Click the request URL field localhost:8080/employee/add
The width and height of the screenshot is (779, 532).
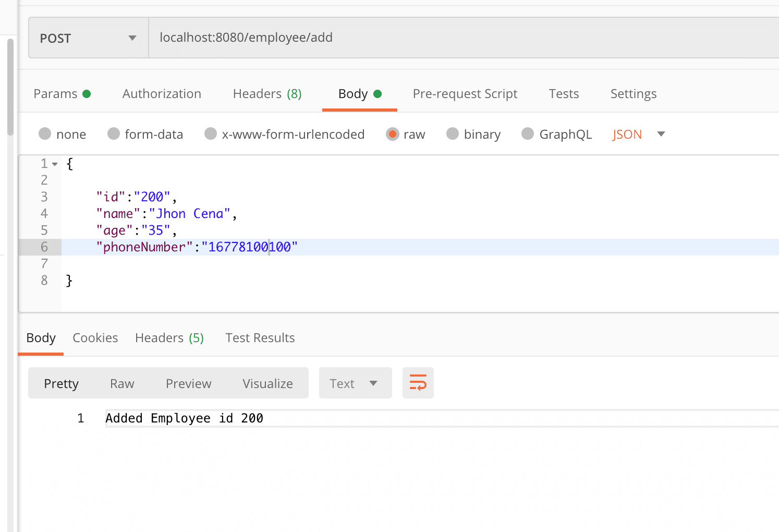(x=464, y=38)
